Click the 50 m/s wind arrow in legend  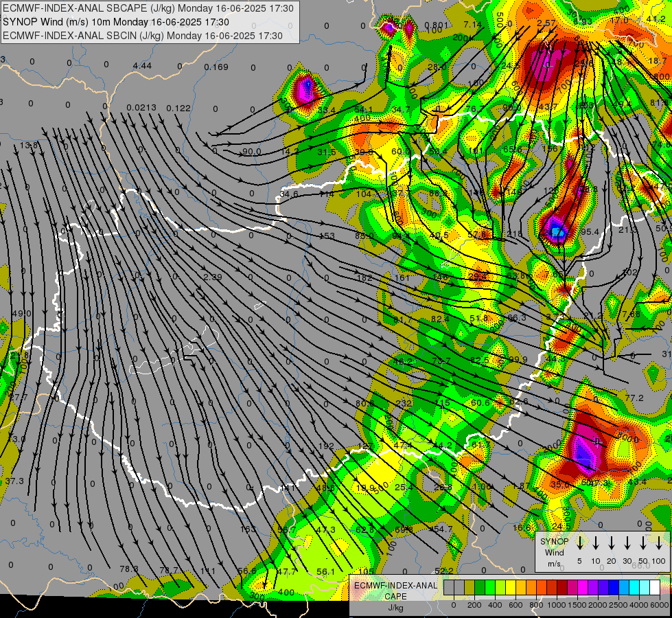643,543
